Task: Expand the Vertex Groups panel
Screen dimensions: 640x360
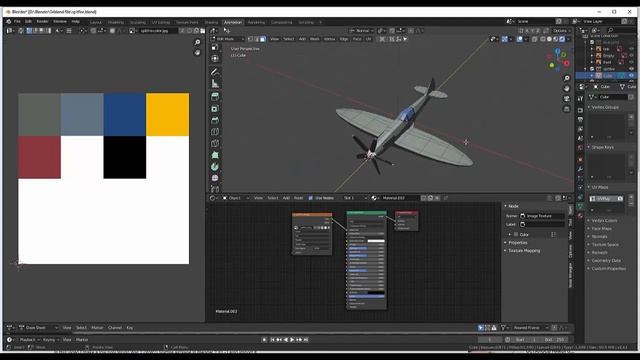Action: click(605, 107)
